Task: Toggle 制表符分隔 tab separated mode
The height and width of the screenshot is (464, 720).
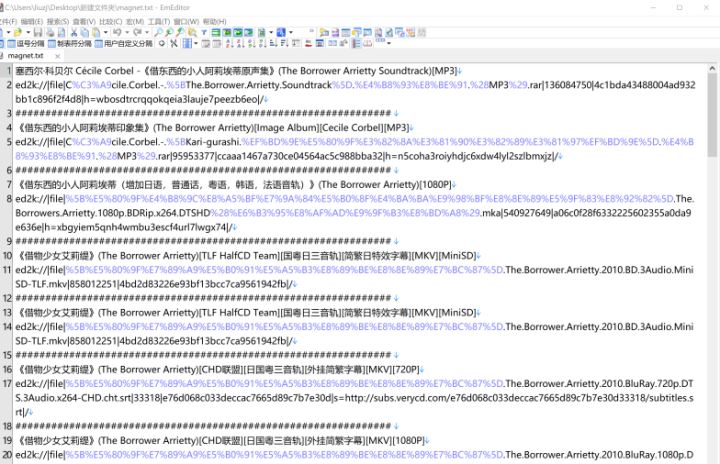Action: click(70, 43)
